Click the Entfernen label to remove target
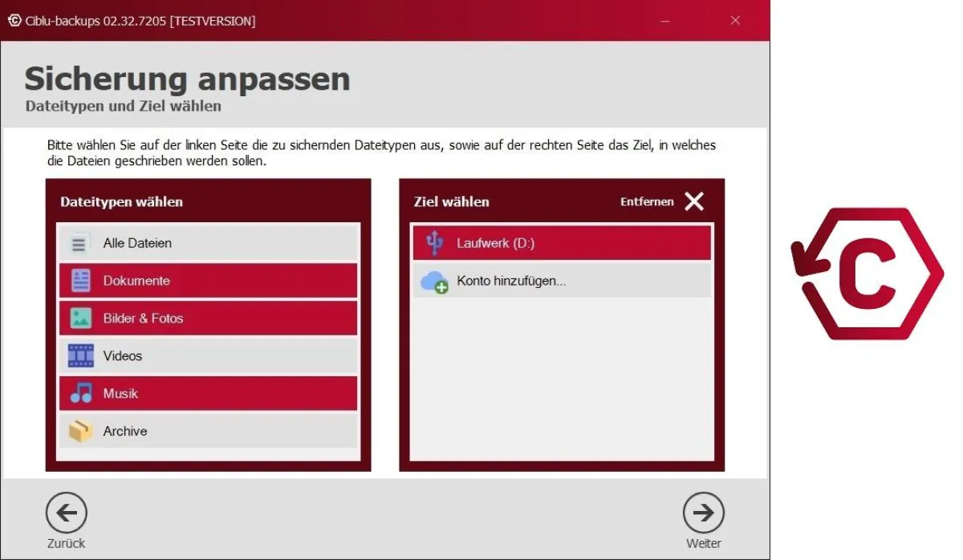Screen dimensions: 963x560 point(647,202)
